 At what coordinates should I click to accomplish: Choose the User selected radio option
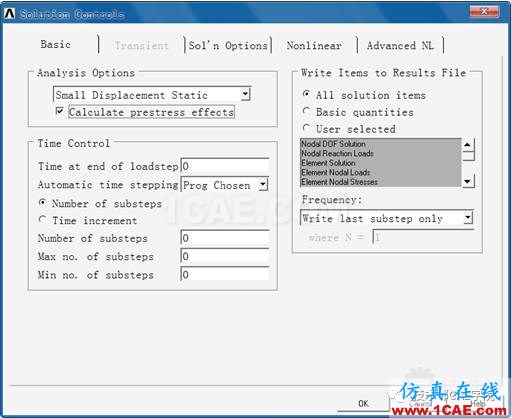pyautogui.click(x=306, y=128)
